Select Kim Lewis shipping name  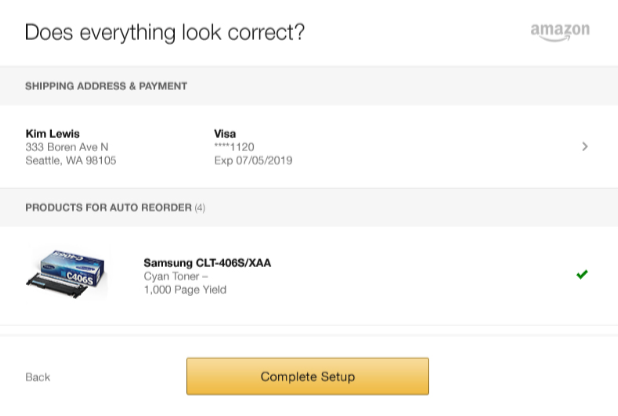(52, 134)
